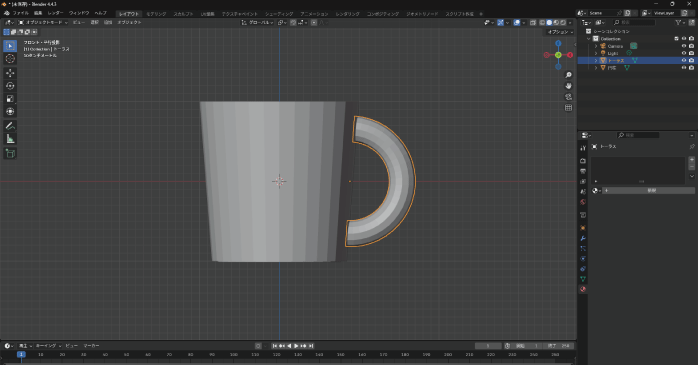Open the ファイル menu

click(21, 13)
